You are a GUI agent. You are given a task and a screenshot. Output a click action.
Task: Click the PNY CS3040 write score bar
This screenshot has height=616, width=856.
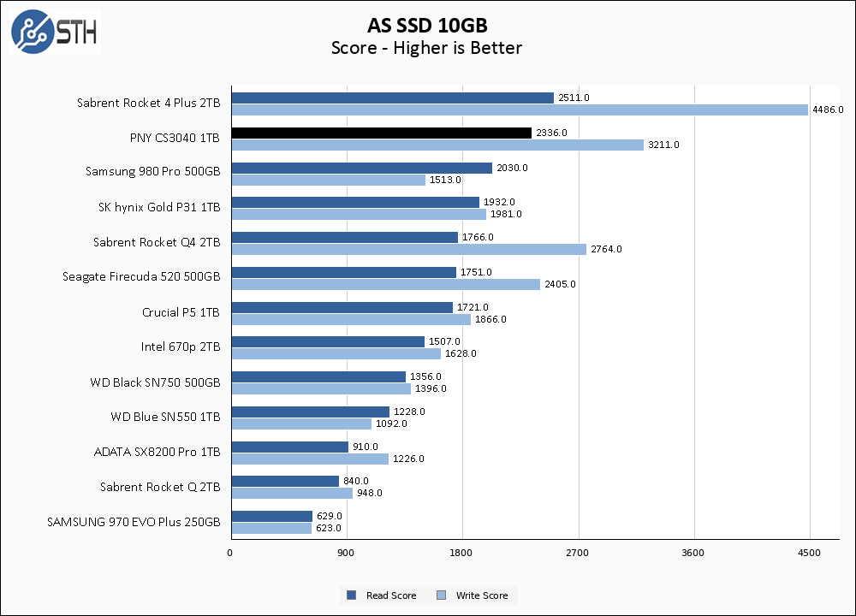click(437, 145)
